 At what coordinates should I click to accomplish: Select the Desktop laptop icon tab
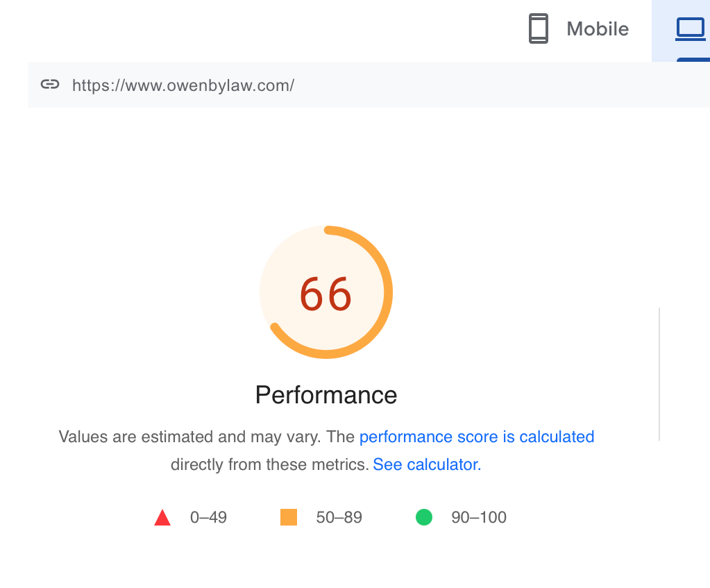coord(690,29)
